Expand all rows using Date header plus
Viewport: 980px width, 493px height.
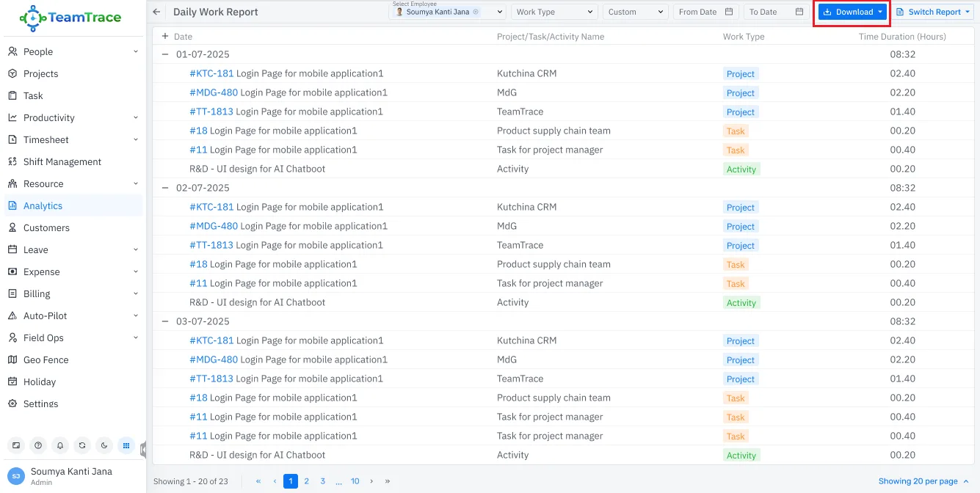(x=165, y=36)
